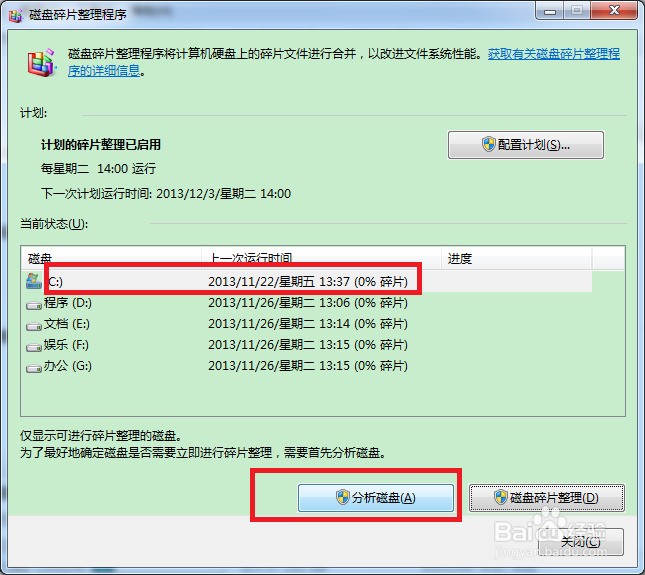Click the 磁盘 column header
This screenshot has width=645, height=575.
click(x=111, y=258)
